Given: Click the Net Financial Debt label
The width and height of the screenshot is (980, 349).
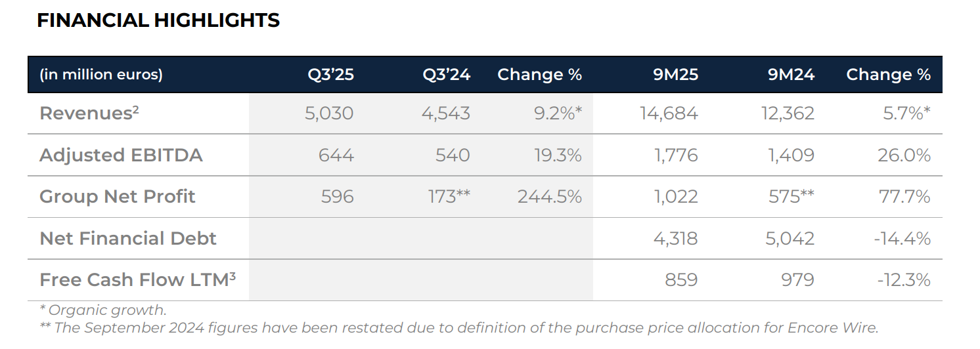Looking at the screenshot, I should [x=128, y=239].
